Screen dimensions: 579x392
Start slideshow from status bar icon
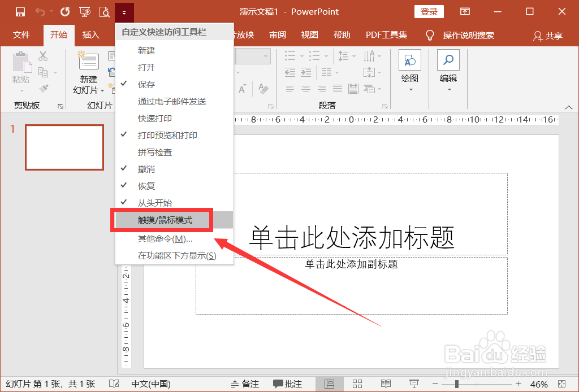[414, 384]
